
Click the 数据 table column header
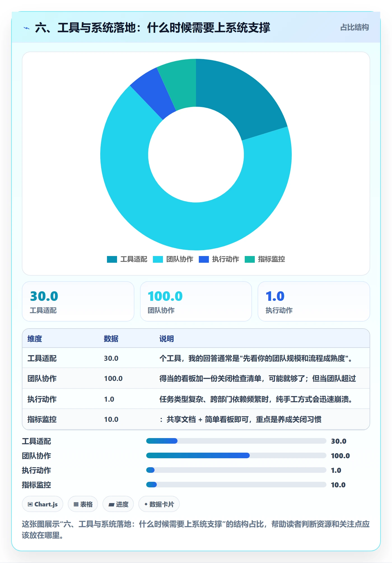[x=111, y=339]
